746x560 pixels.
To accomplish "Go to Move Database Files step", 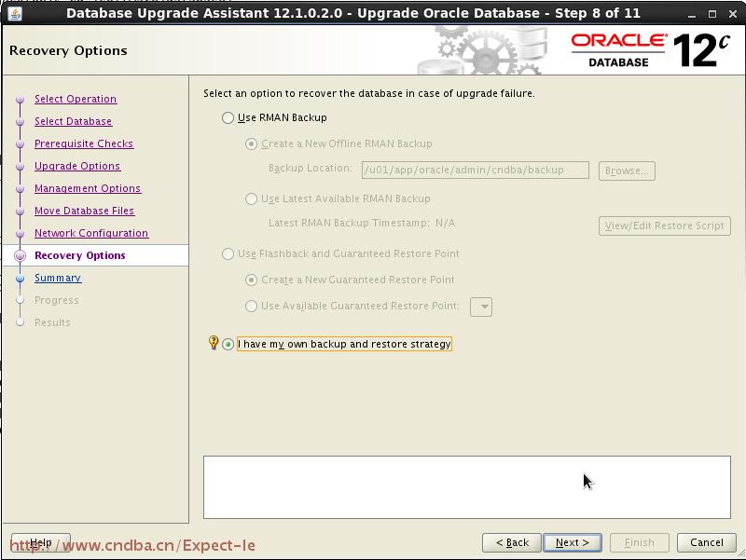I will 84,211.
